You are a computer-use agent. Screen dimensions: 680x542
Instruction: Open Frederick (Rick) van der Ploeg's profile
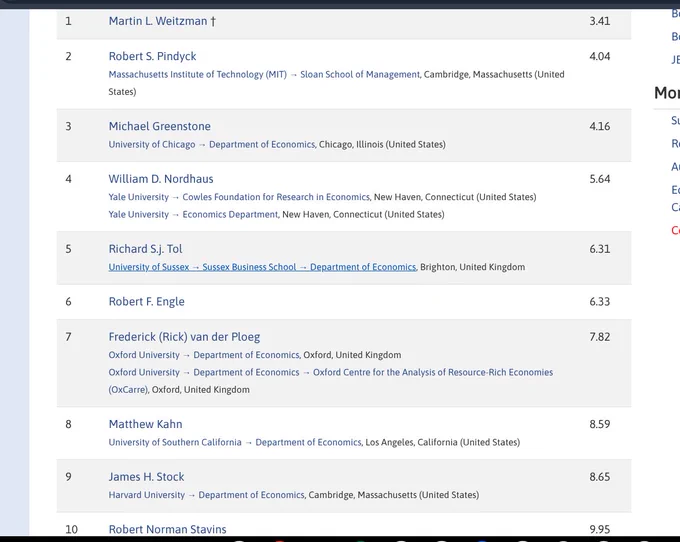[x=184, y=337]
